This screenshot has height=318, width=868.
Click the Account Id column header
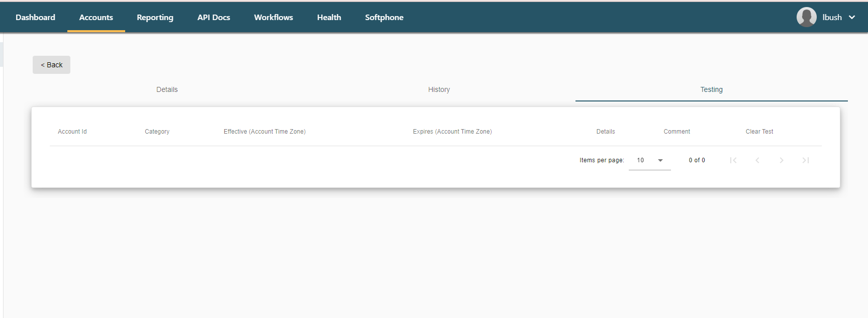(72, 132)
